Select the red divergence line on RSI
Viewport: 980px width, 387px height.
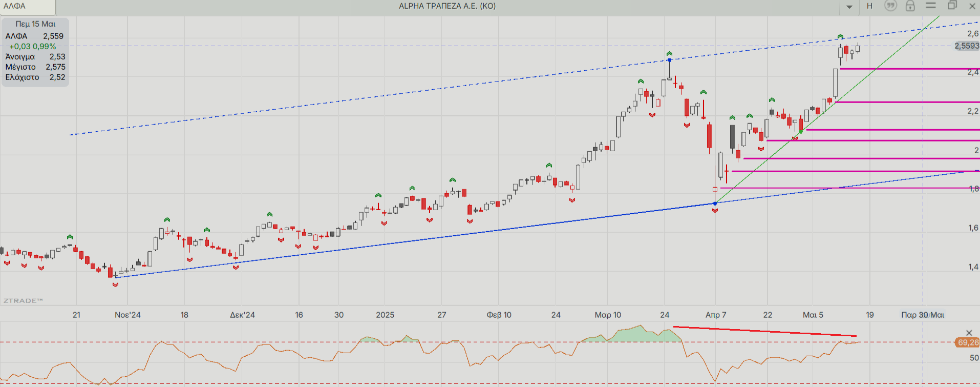(x=764, y=331)
